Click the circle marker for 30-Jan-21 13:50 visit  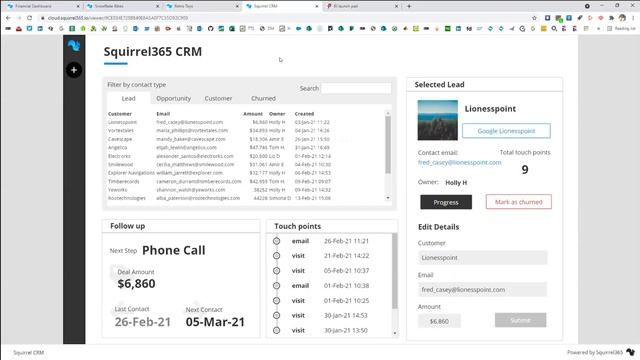[276, 330]
